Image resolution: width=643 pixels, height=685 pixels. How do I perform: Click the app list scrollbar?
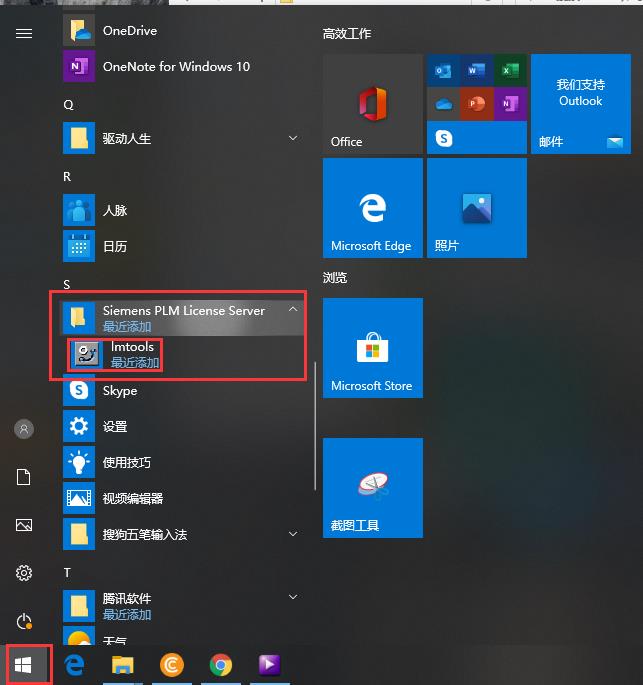tap(315, 426)
